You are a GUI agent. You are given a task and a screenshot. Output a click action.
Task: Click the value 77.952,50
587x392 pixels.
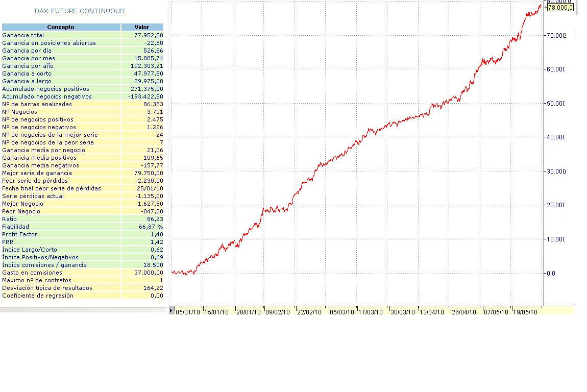coord(149,35)
